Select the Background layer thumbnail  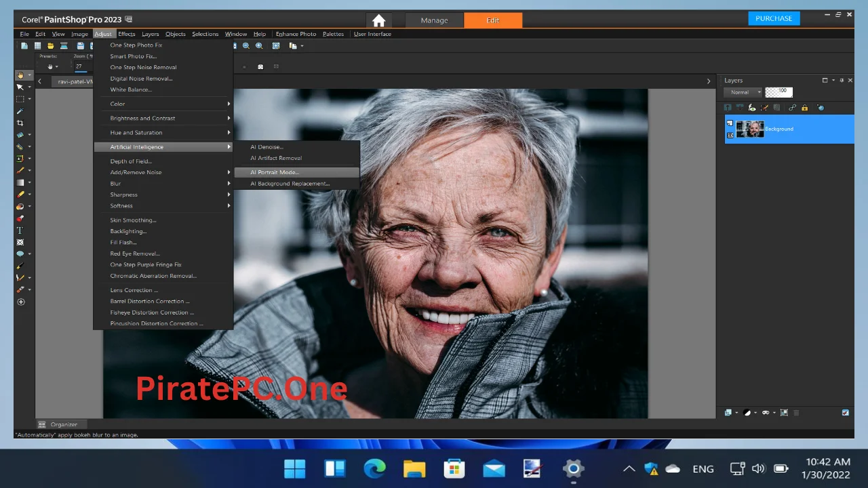tap(750, 129)
